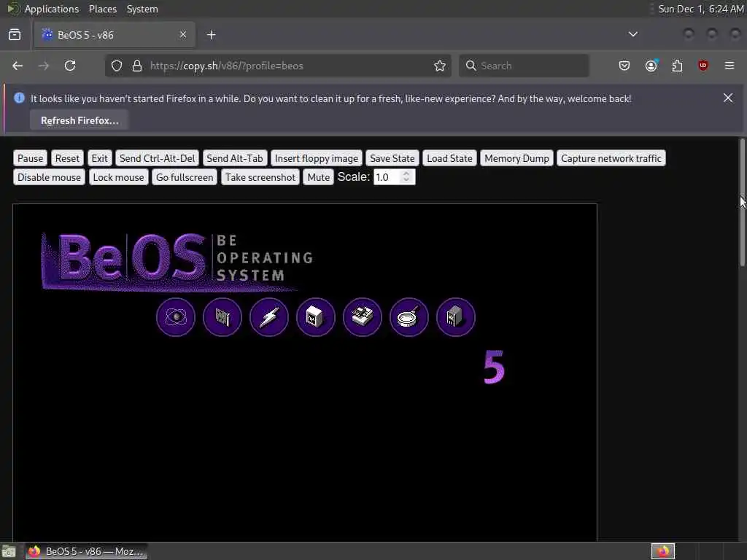Click the notification info icon
The width and height of the screenshot is (747, 560).
pyautogui.click(x=19, y=98)
